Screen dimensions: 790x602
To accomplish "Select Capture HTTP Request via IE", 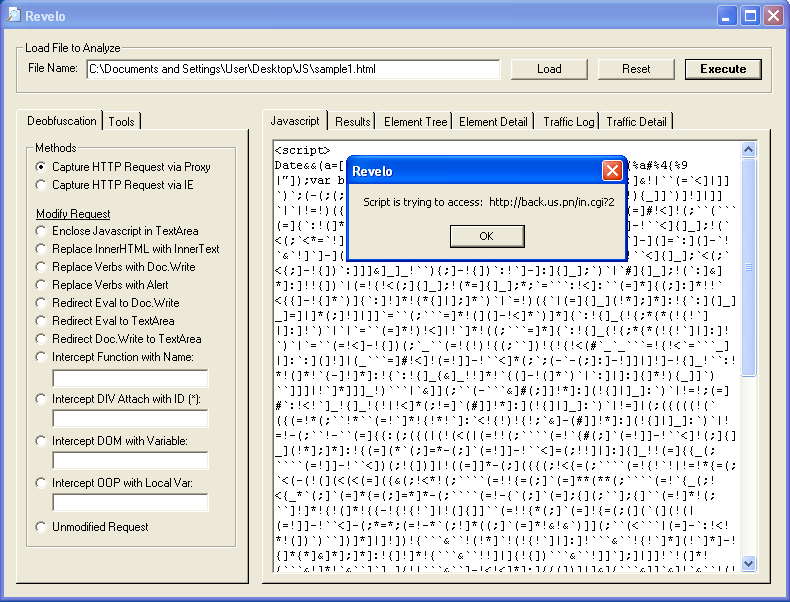I will pos(41,185).
